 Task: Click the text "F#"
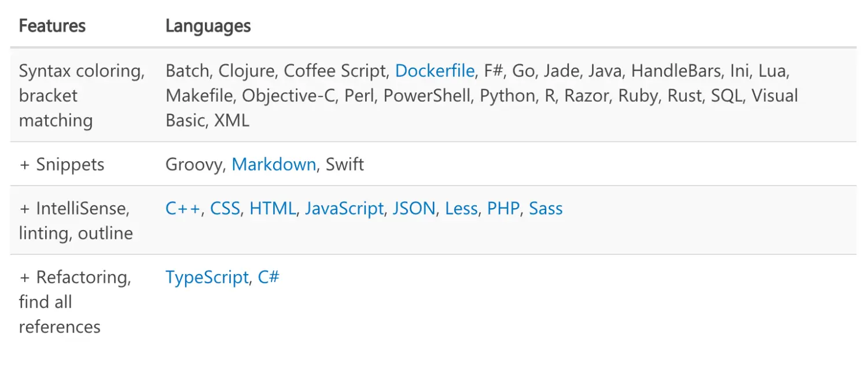(x=494, y=71)
